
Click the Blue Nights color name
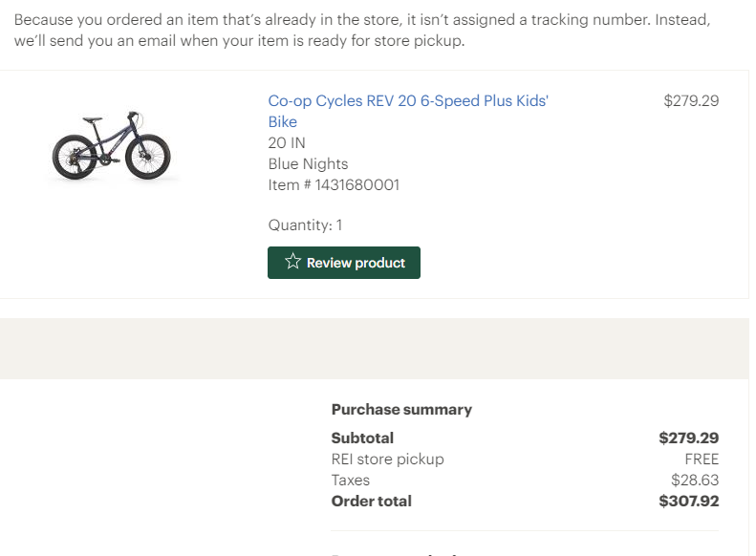308,163
